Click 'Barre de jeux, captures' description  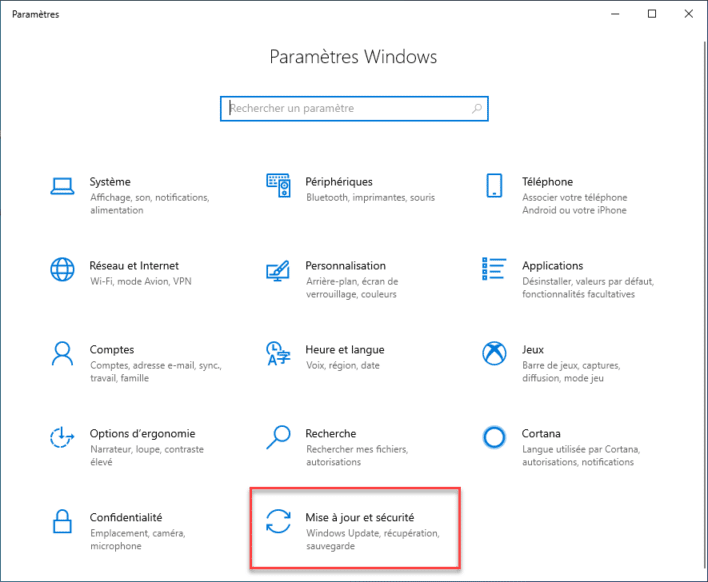pyautogui.click(x=571, y=372)
